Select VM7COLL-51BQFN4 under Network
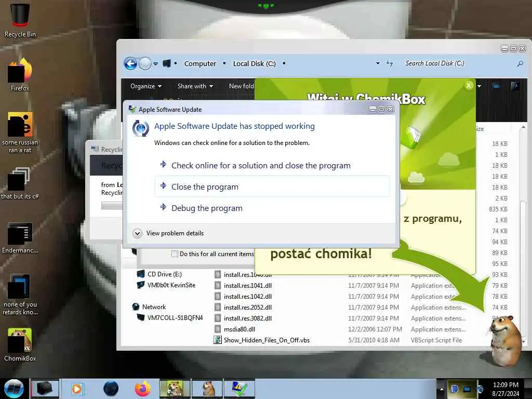Image resolution: width=532 pixels, height=399 pixels. [x=169, y=317]
